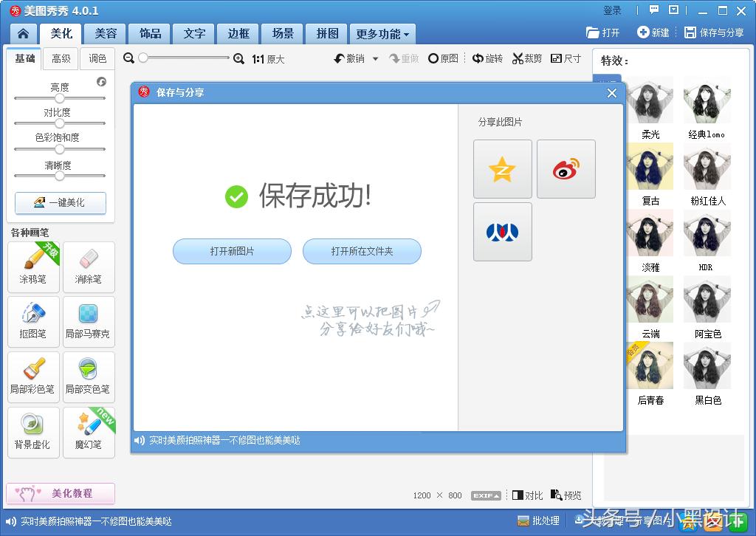Share the image to Weibo
Viewport: 756px width, 536px height.
(566, 168)
